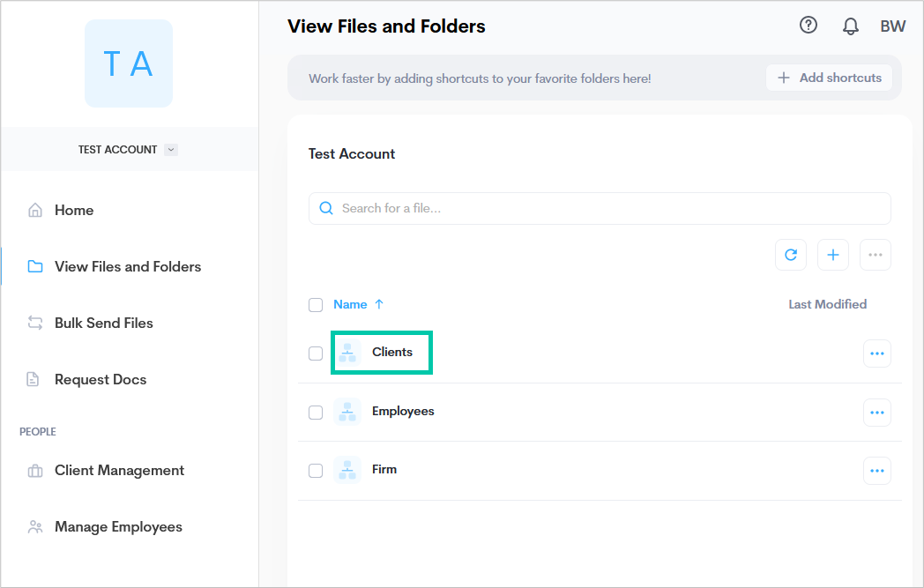Click the Bulk Send Files arrows icon
Viewport: 924px width, 588px height.
click(35, 323)
